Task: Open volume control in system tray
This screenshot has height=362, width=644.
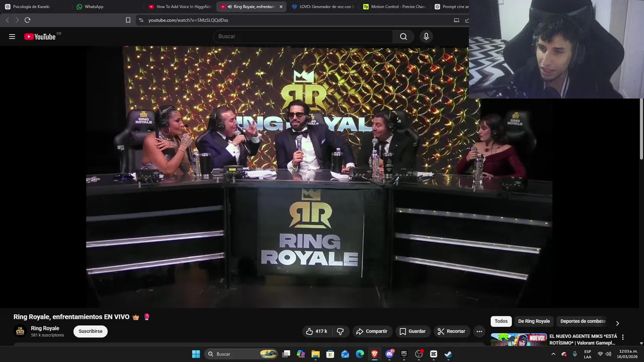Action: (x=609, y=354)
